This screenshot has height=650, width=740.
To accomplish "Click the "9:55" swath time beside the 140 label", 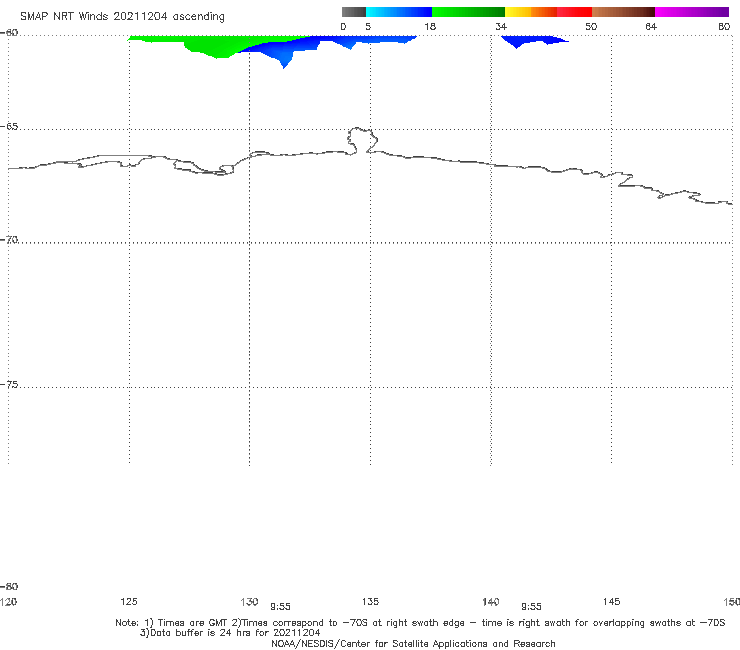I will coord(531,607).
